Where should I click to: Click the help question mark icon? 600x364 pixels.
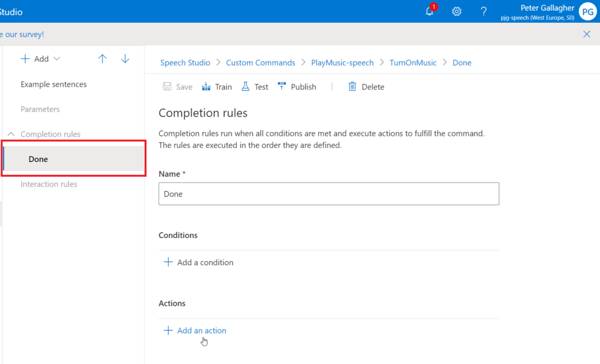(483, 11)
